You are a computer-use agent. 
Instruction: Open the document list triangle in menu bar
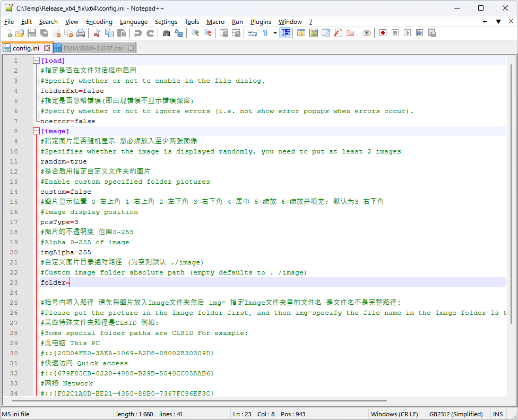(498, 22)
